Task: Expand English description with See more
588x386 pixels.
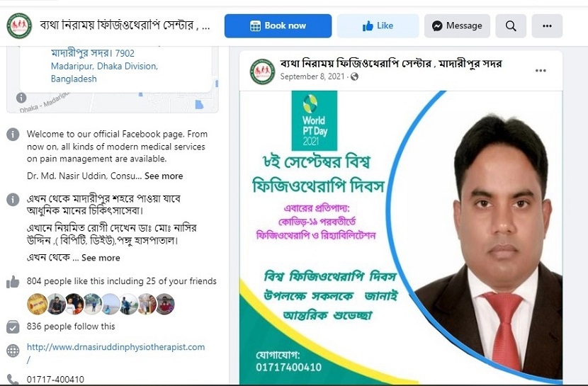Action: (164, 176)
